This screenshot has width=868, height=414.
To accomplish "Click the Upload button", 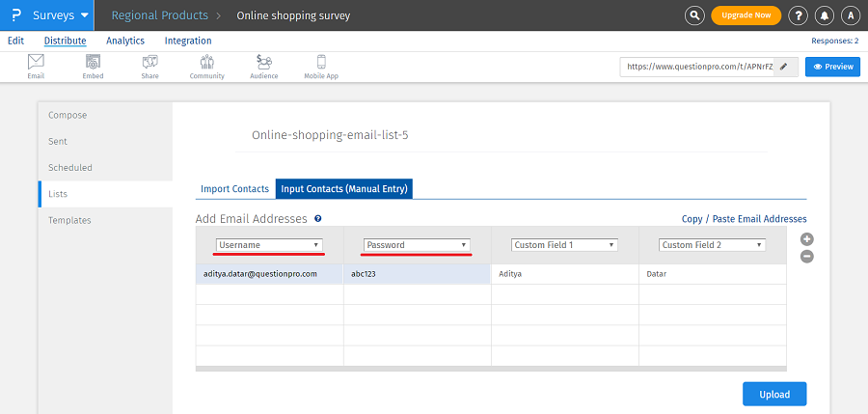I will [774, 394].
